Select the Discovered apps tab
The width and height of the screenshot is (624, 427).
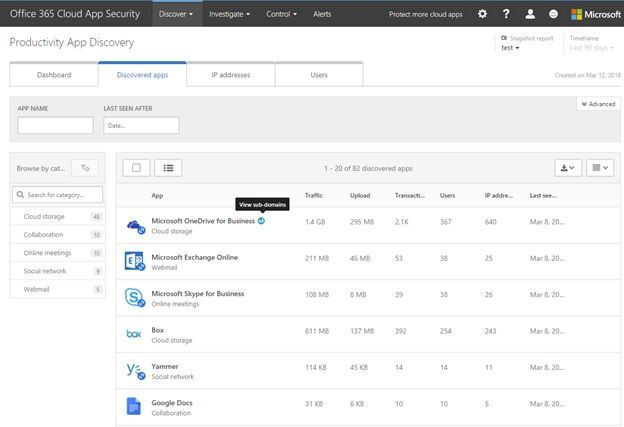[x=142, y=75]
